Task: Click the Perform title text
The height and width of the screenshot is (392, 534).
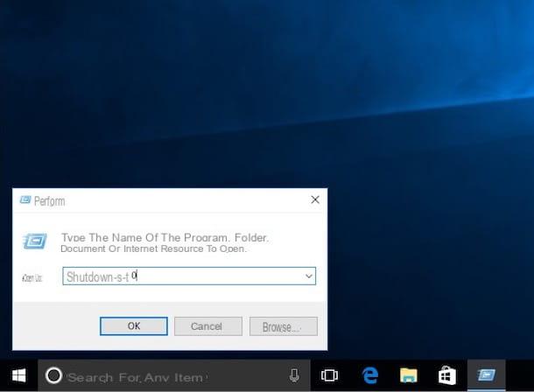Action: point(49,201)
